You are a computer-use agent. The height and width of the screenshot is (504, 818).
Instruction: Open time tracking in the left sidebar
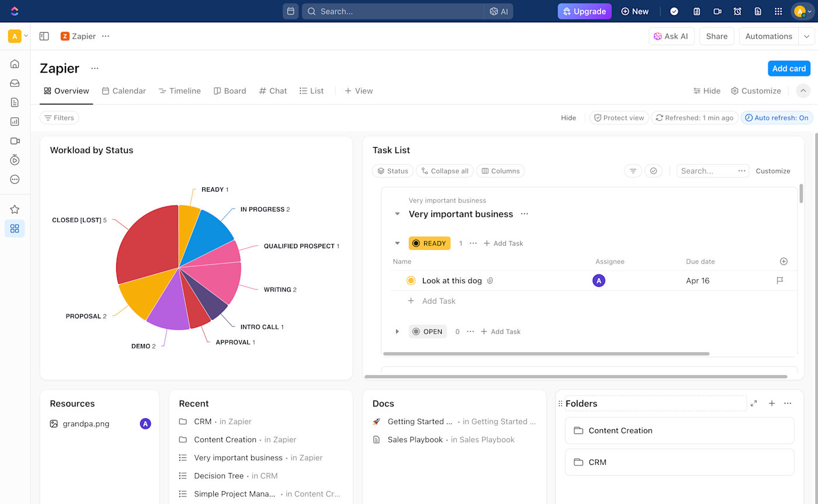click(15, 160)
